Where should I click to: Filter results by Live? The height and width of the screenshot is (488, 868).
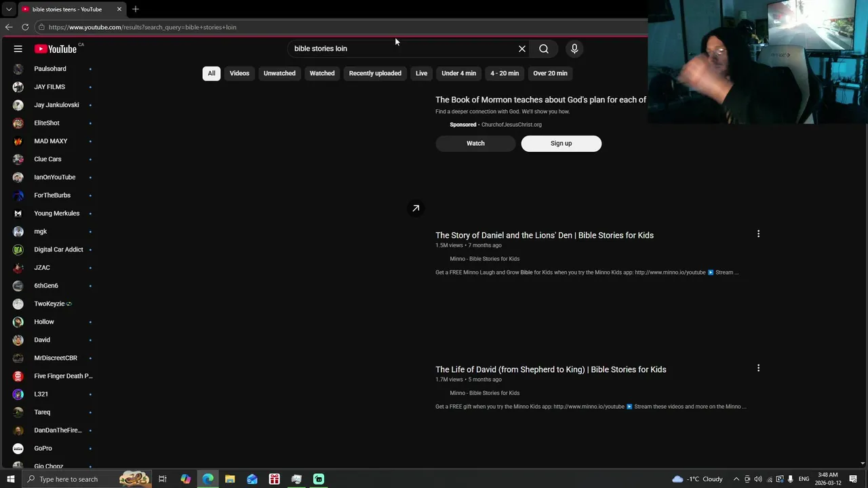click(x=422, y=73)
